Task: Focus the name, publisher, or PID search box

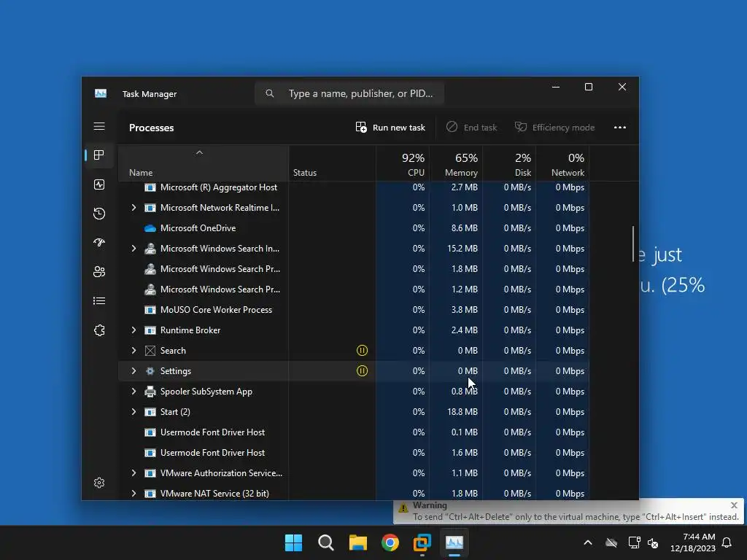Action: point(349,93)
